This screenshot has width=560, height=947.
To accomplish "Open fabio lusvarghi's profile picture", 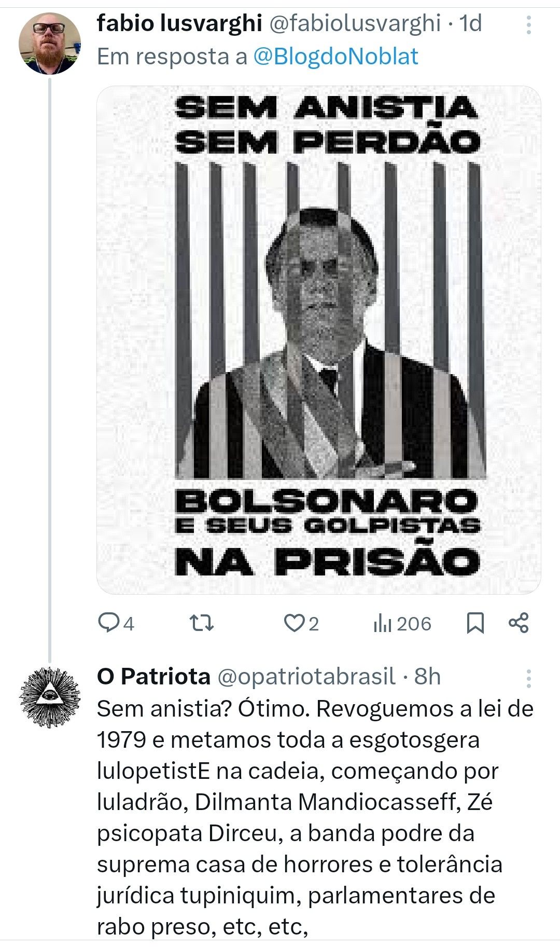I will coord(50,43).
